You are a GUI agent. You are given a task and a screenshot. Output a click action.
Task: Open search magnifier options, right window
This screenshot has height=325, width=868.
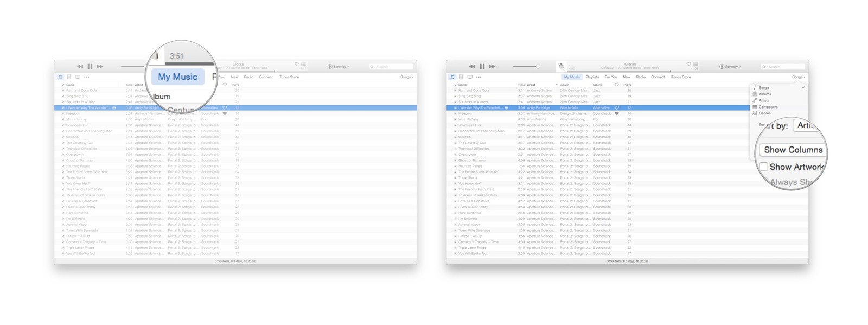point(765,67)
